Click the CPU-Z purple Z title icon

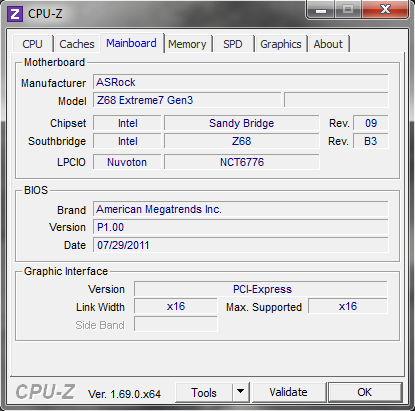coord(15,14)
